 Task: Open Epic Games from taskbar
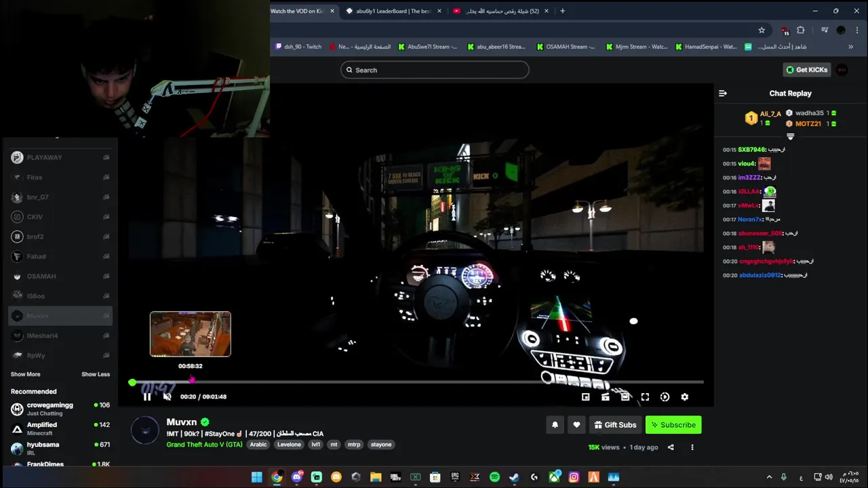(455, 477)
